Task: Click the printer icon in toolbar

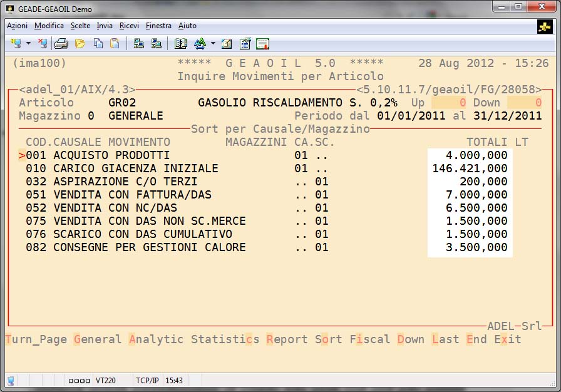Action: pyautogui.click(x=61, y=44)
